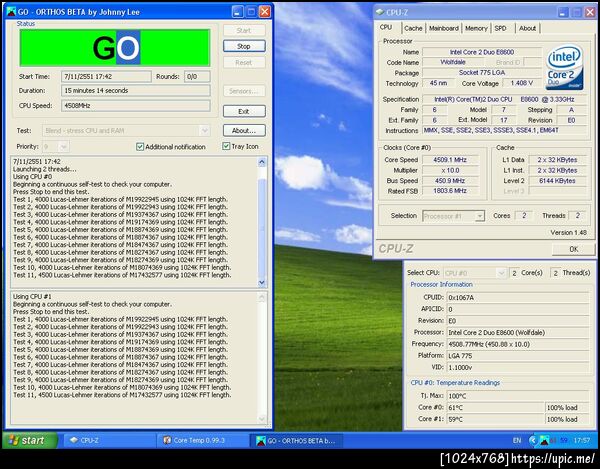Viewport: 600px width, 469px height.
Task: Click the Core #0 61°C temperature reading
Action: tap(495, 407)
